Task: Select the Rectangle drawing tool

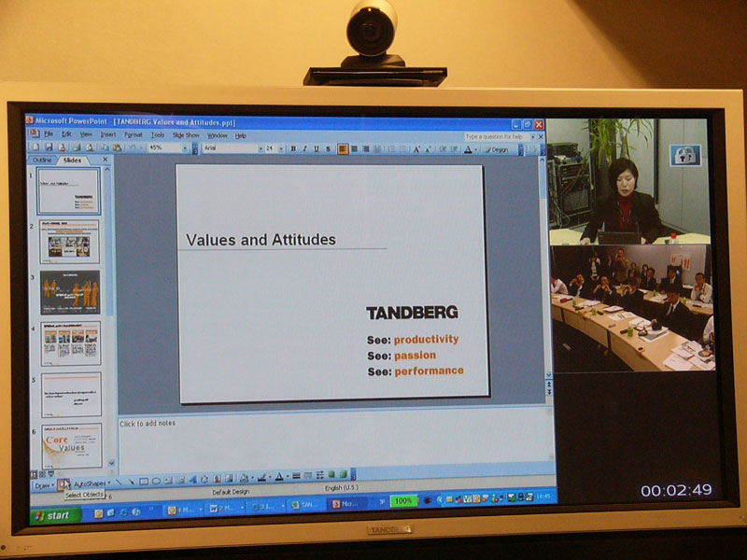Action: click(144, 482)
